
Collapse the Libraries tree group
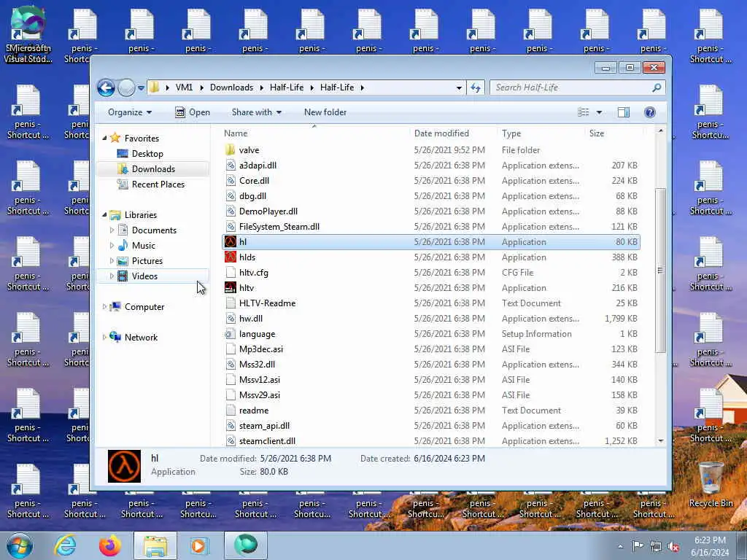(104, 215)
